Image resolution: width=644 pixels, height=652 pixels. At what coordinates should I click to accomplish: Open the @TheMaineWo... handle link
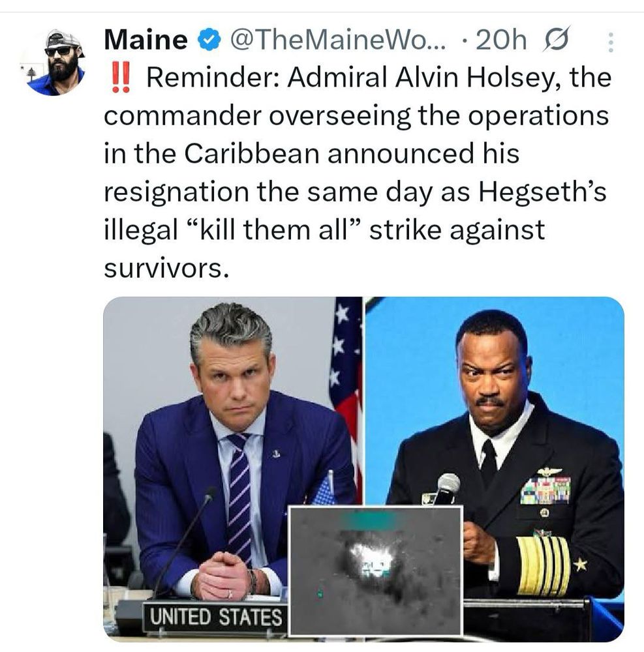pyautogui.click(x=337, y=40)
